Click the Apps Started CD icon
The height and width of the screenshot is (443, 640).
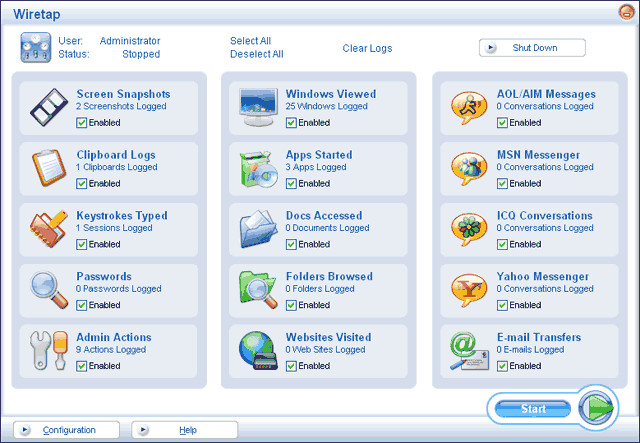259,169
